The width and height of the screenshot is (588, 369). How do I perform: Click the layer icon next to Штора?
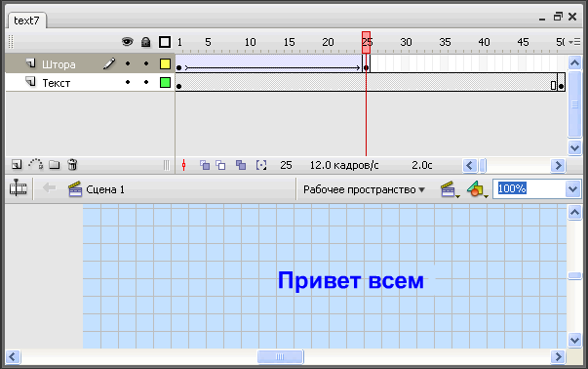(31, 63)
